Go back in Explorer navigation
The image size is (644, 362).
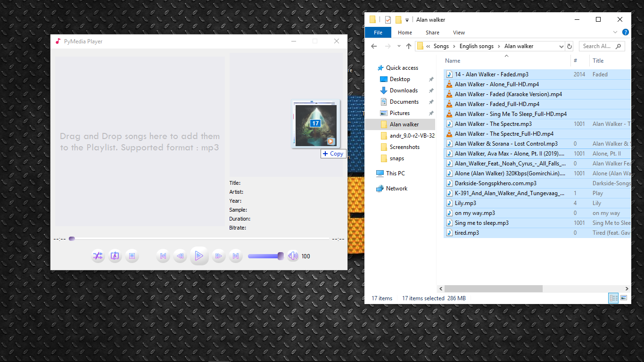[x=374, y=46]
